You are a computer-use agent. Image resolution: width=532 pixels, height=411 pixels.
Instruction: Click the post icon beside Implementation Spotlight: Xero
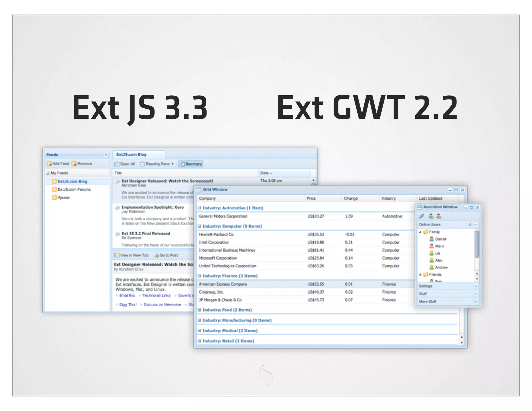tap(117, 208)
